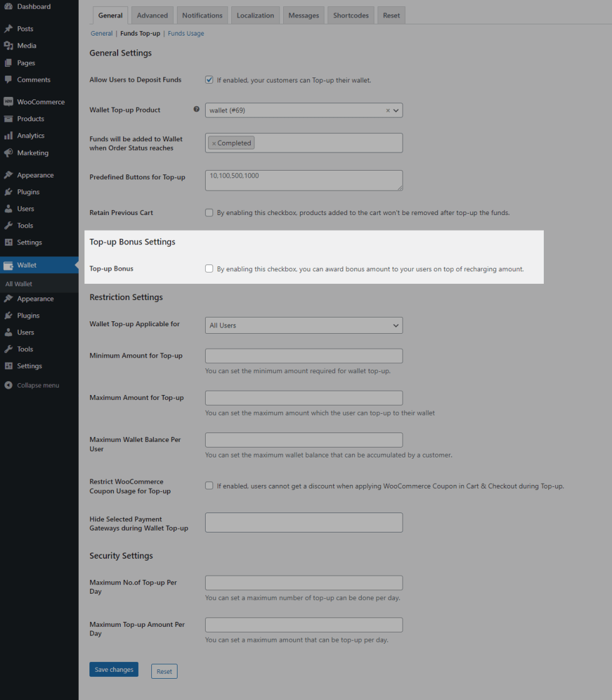Click Tools wrench icon above Wallet section
This screenshot has height=700, width=612.
9,226
